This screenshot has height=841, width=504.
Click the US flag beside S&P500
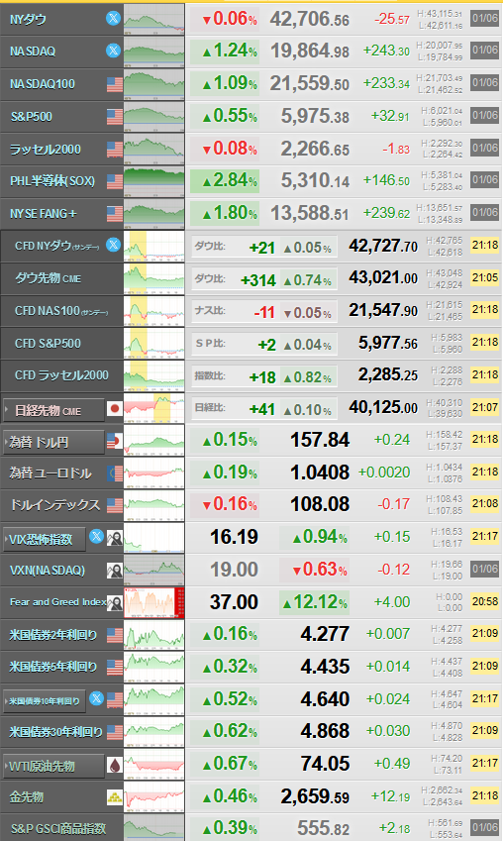pyautogui.click(x=114, y=116)
